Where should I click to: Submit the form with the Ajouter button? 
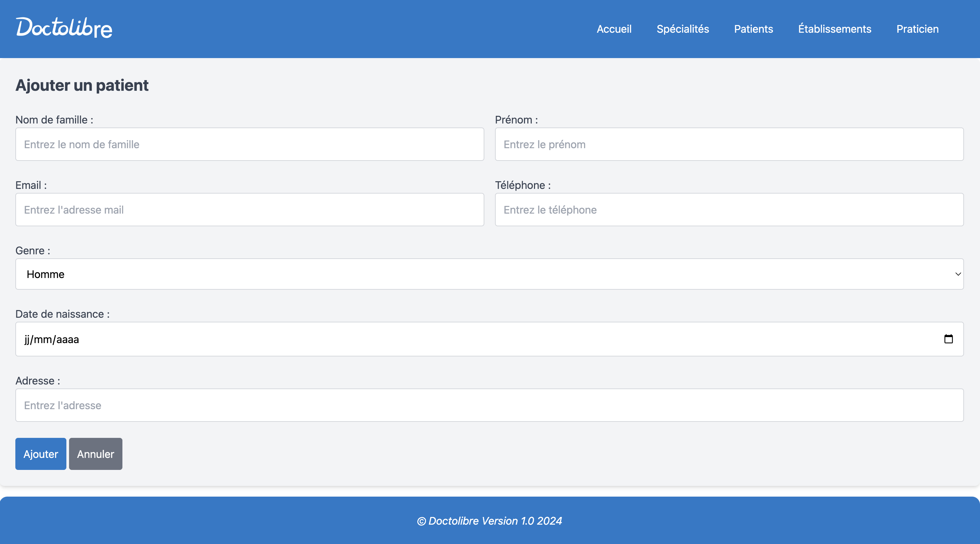click(x=40, y=454)
